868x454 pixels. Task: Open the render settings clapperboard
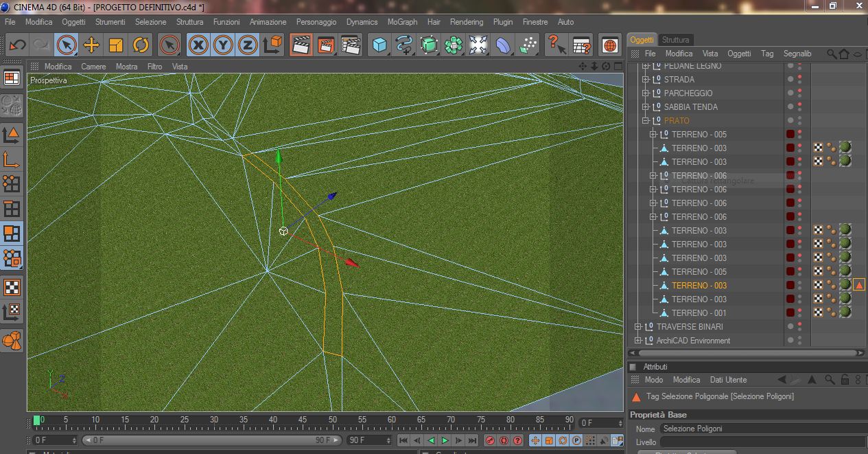point(350,45)
